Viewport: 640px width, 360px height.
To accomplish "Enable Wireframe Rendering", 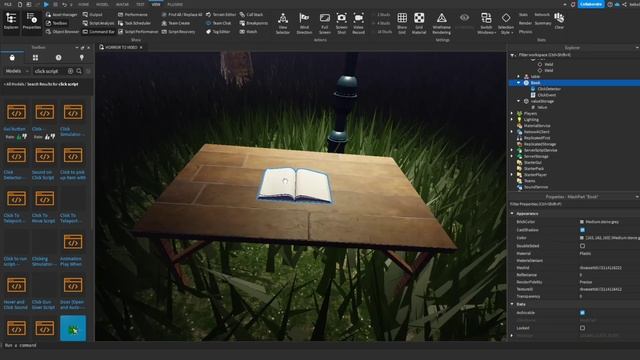I will click(441, 23).
